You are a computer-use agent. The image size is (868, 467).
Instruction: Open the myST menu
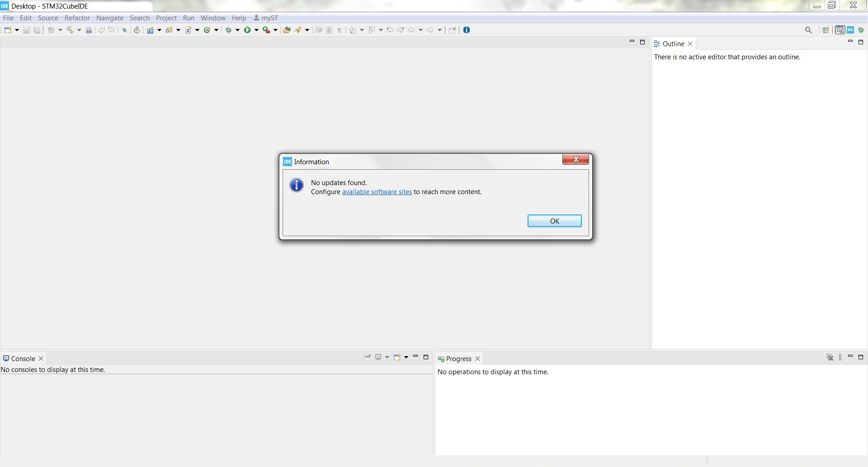click(x=266, y=18)
